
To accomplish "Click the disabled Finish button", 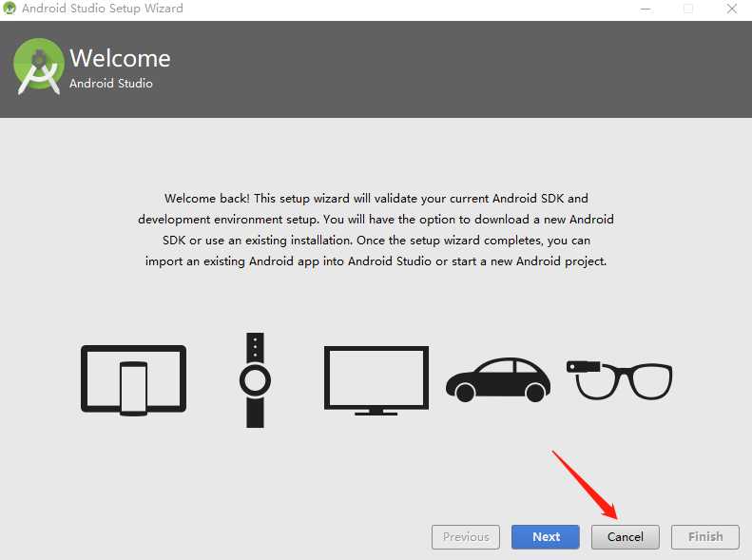I will click(x=705, y=537).
